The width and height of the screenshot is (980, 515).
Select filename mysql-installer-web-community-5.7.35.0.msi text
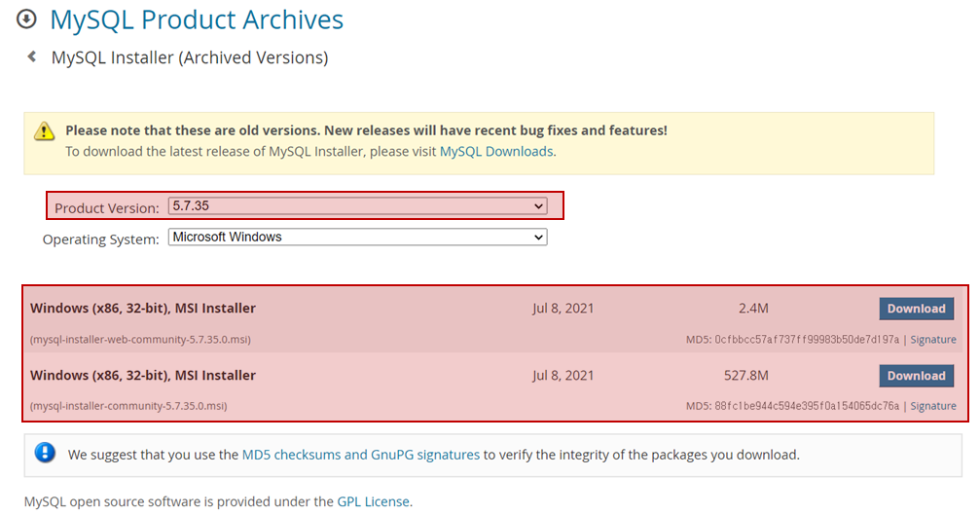point(140,340)
